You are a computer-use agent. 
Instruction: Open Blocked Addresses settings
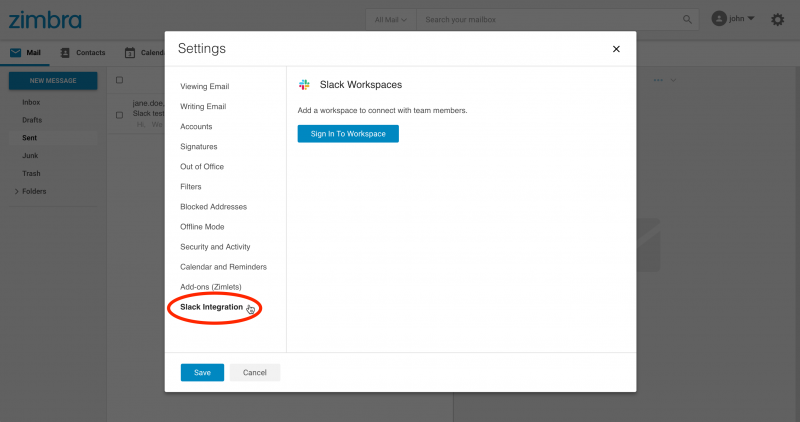[213, 207]
